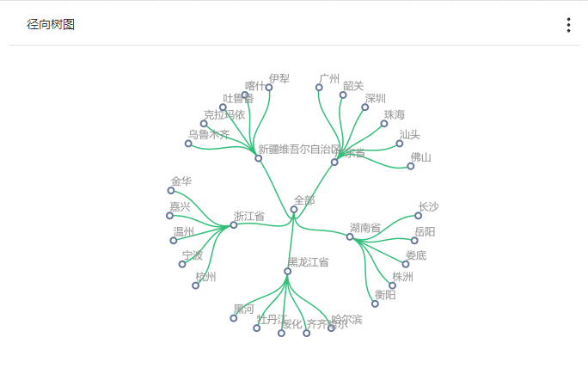Image resolution: width=588 pixels, height=368 pixels.
Task: Click the 径向树图 chart title
Action: point(51,25)
